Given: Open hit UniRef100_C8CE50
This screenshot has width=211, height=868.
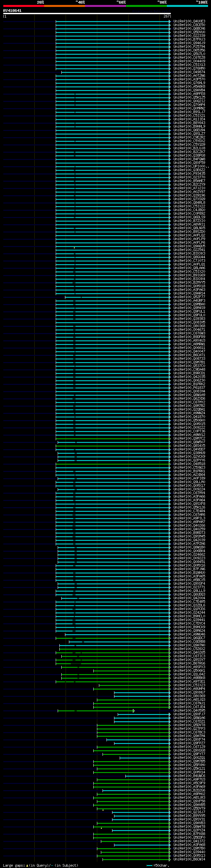Looking at the screenshot, I should (x=189, y=25).
